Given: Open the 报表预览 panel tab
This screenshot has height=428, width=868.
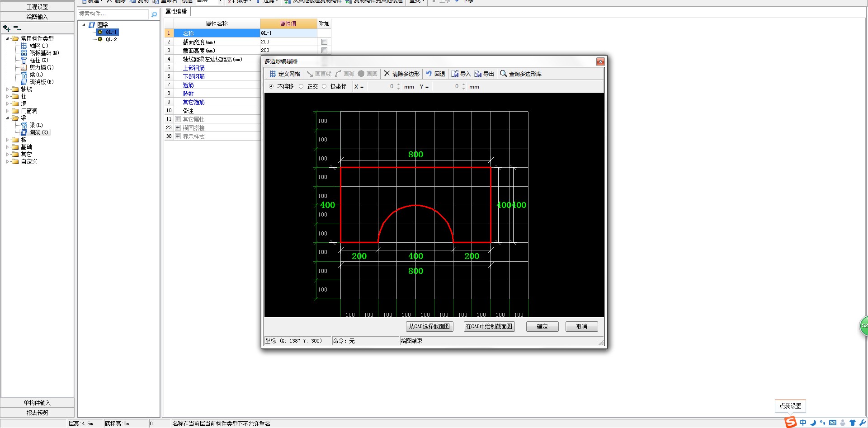Looking at the screenshot, I should (38, 413).
